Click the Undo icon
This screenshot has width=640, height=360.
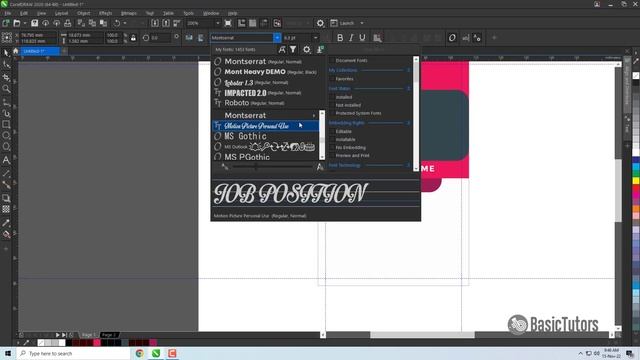coord(117,23)
